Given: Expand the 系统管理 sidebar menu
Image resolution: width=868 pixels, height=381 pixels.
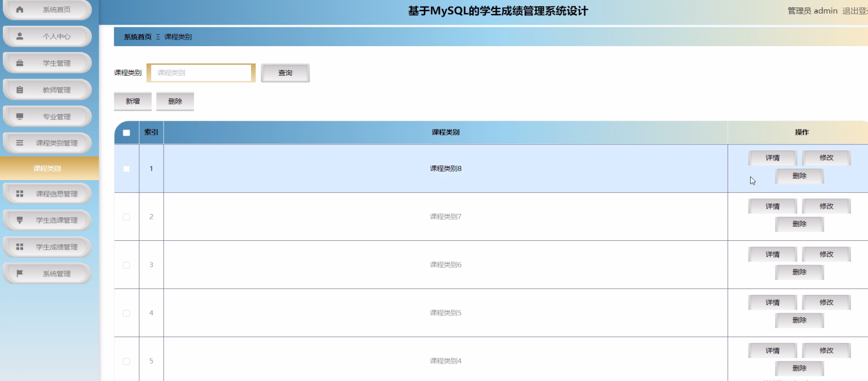Looking at the screenshot, I should 47,273.
